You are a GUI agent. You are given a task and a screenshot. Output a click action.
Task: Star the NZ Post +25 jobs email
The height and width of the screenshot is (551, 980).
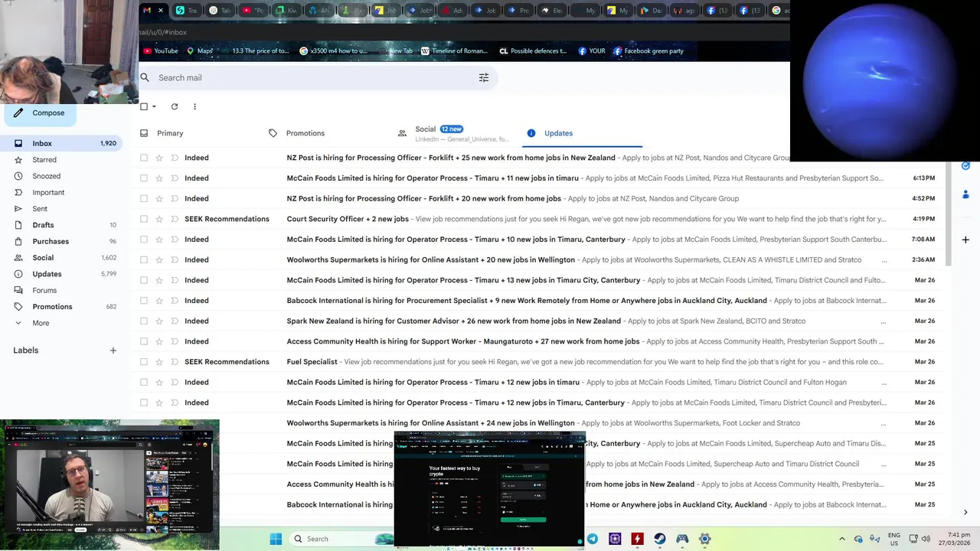159,158
